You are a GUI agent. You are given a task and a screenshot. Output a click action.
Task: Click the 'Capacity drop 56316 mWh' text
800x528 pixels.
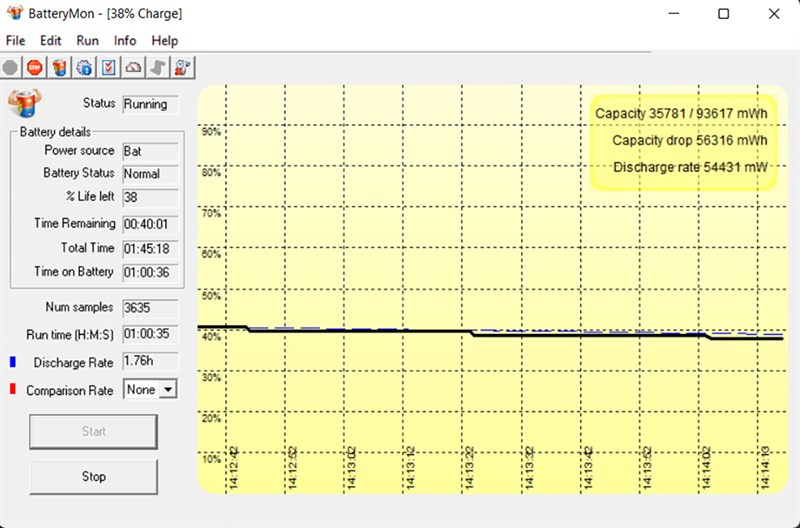(690, 141)
